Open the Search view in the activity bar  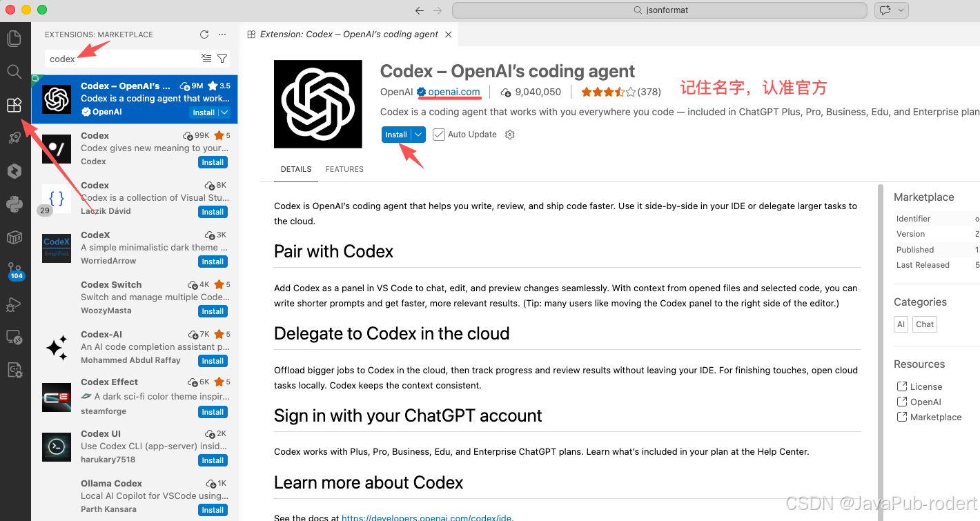coord(14,71)
